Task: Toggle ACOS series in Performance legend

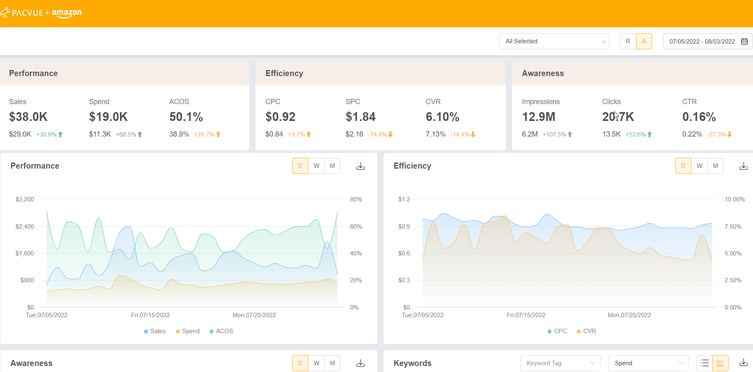Action: click(221, 331)
